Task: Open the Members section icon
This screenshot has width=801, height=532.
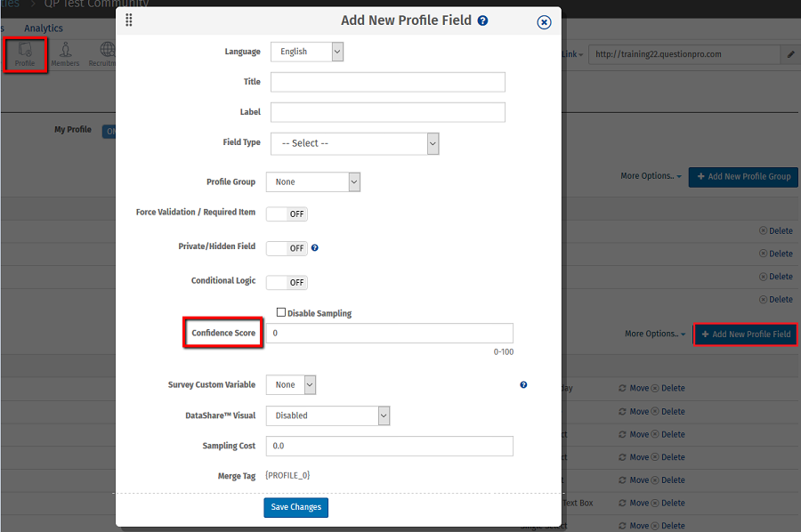Action: click(64, 52)
